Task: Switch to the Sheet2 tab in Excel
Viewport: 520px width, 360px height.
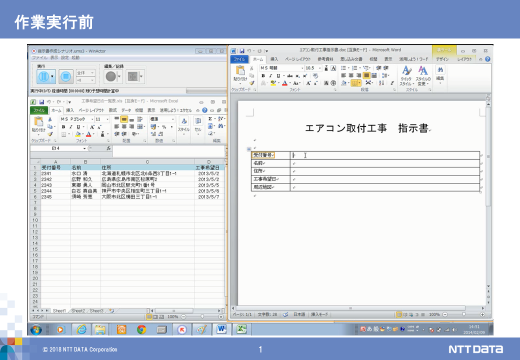Action: point(78,311)
